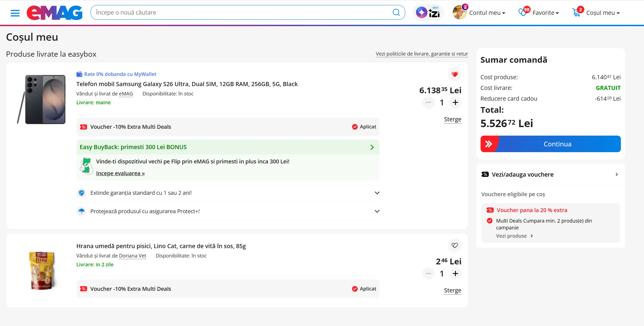The width and height of the screenshot is (644, 326).
Task: Click into the search input field
Action: pyautogui.click(x=242, y=12)
